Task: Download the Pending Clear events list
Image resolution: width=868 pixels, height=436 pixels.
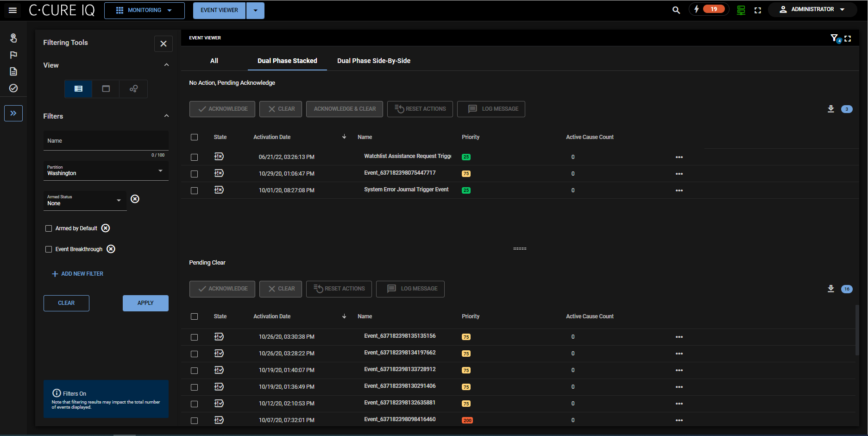Action: click(830, 289)
